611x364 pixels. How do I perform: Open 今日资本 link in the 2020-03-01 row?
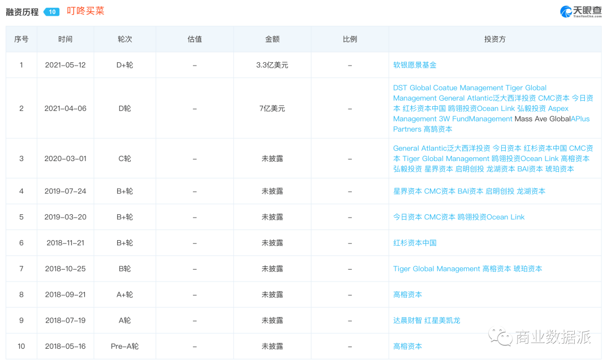tap(506, 148)
